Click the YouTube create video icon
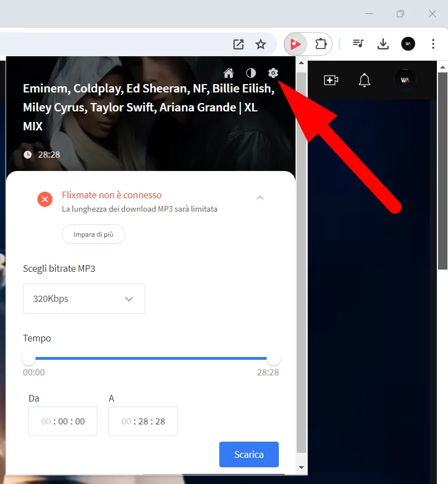Viewport: 448px width, 484px height. click(x=331, y=80)
